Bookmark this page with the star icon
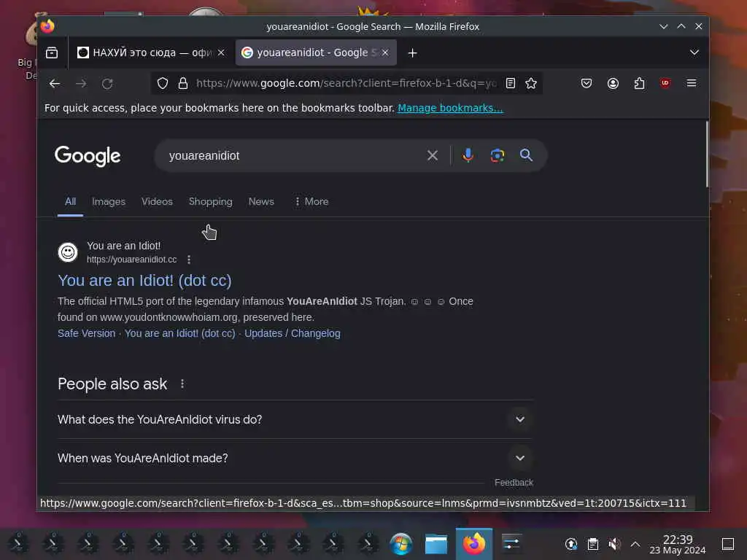The image size is (747, 560). (531, 83)
